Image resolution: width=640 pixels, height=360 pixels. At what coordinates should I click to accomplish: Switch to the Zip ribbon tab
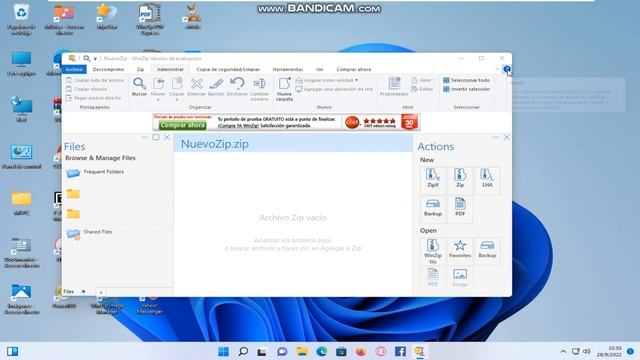[140, 69]
